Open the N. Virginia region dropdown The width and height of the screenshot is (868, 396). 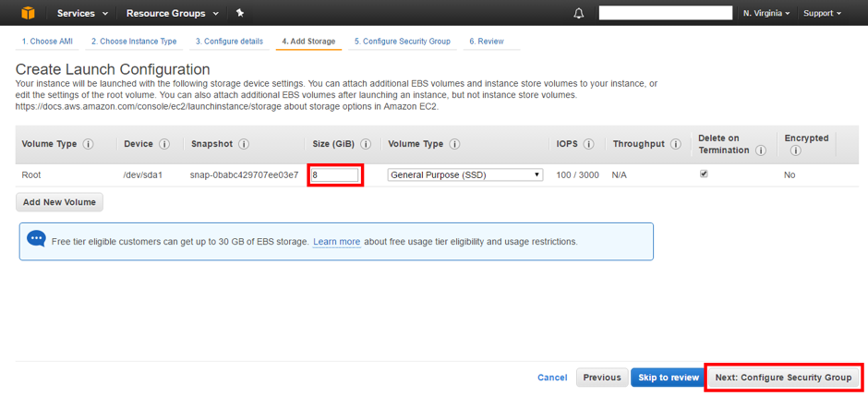(766, 13)
